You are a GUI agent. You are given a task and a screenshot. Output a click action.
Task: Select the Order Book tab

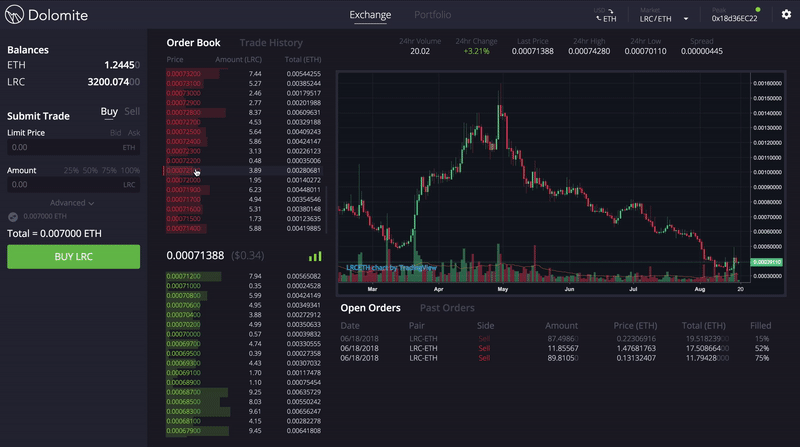click(x=193, y=43)
